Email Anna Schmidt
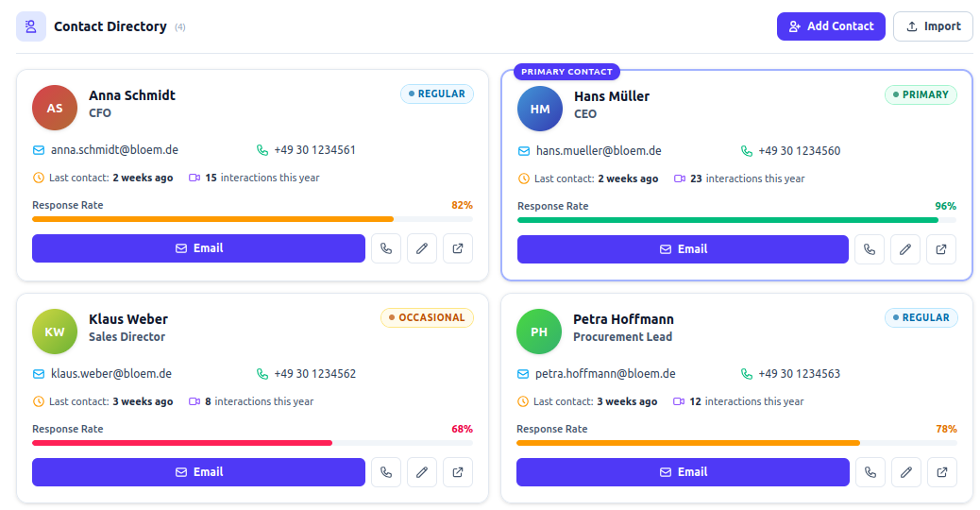 [x=199, y=248]
